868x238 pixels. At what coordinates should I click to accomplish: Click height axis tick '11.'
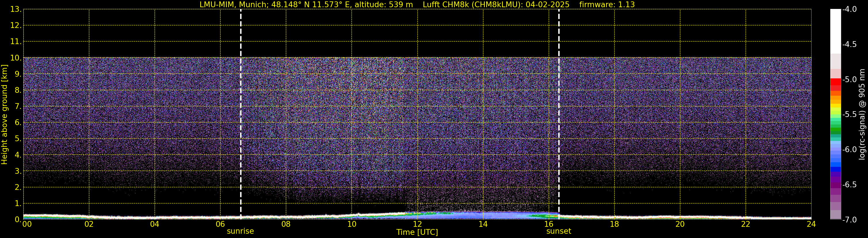[x=16, y=42]
